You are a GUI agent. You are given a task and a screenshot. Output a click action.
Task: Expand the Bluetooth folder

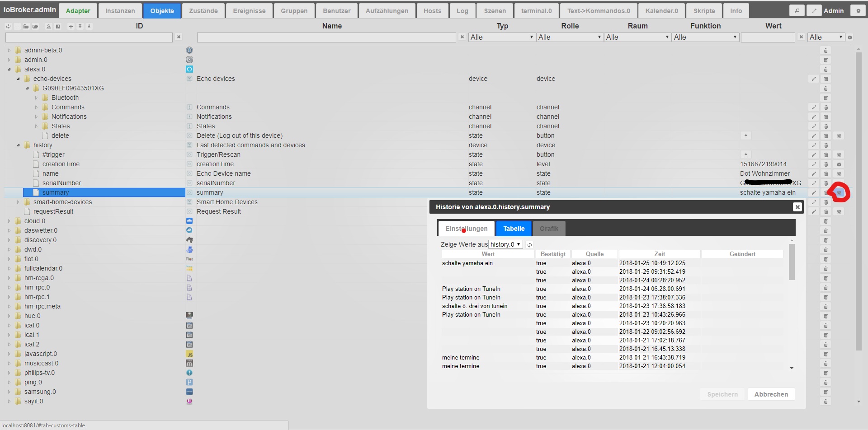click(36, 98)
